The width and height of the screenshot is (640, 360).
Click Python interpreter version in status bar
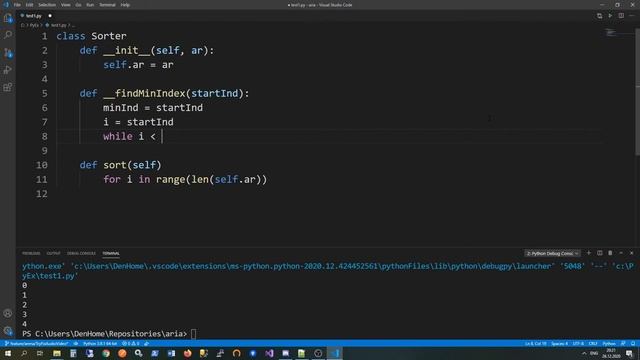100,344
